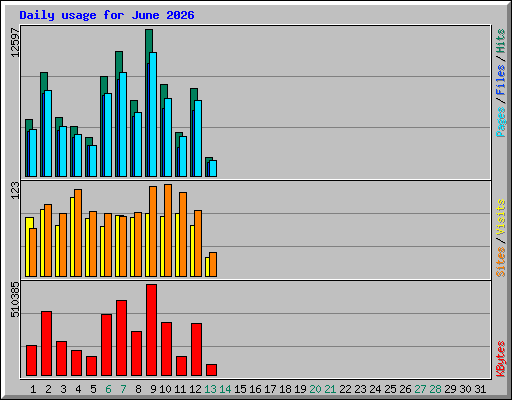Click day label 27 on the x-axis
512x400 pixels.
coord(420,389)
